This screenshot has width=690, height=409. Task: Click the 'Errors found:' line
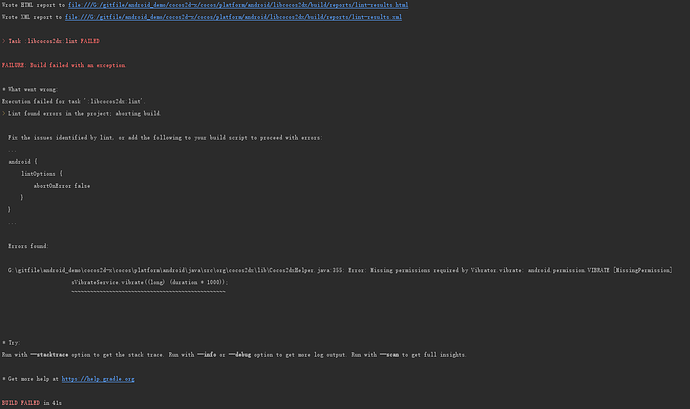[x=28, y=246]
